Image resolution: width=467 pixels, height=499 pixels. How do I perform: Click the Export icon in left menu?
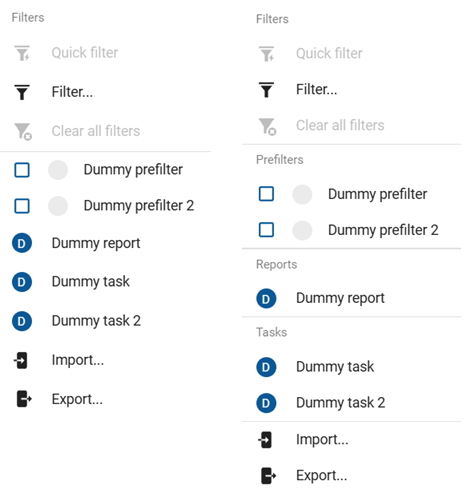24,399
